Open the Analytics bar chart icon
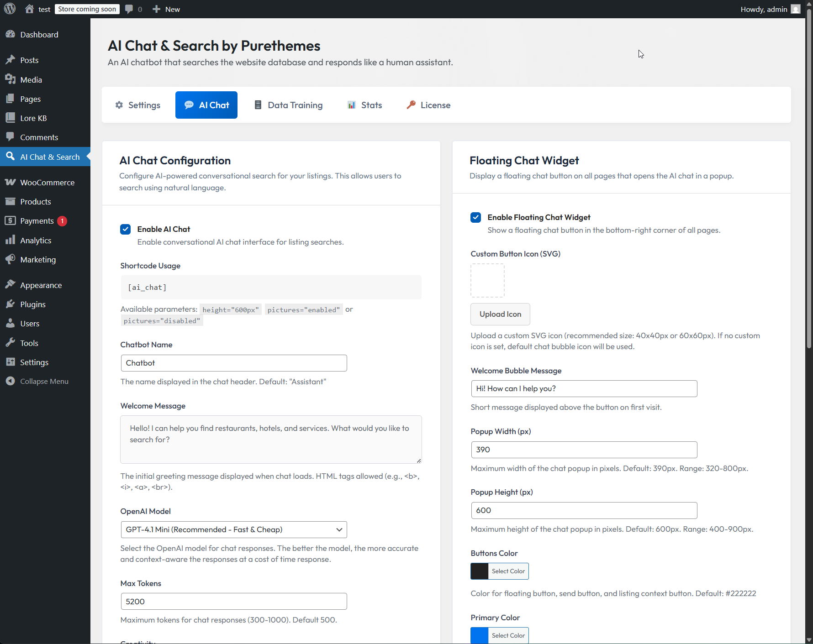The image size is (813, 644). (10, 241)
